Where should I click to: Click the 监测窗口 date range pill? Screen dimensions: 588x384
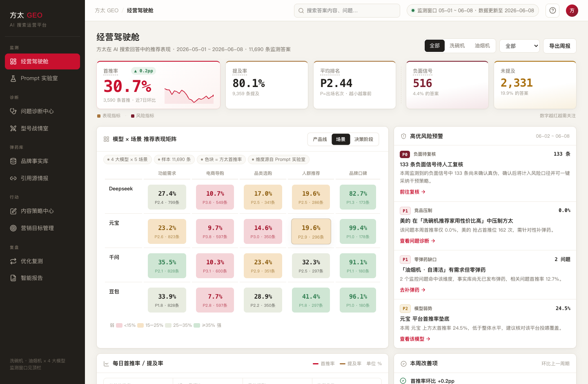(473, 11)
